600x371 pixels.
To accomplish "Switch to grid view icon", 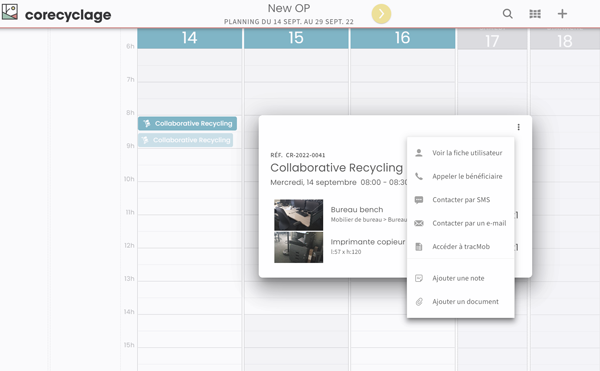I will (x=535, y=14).
